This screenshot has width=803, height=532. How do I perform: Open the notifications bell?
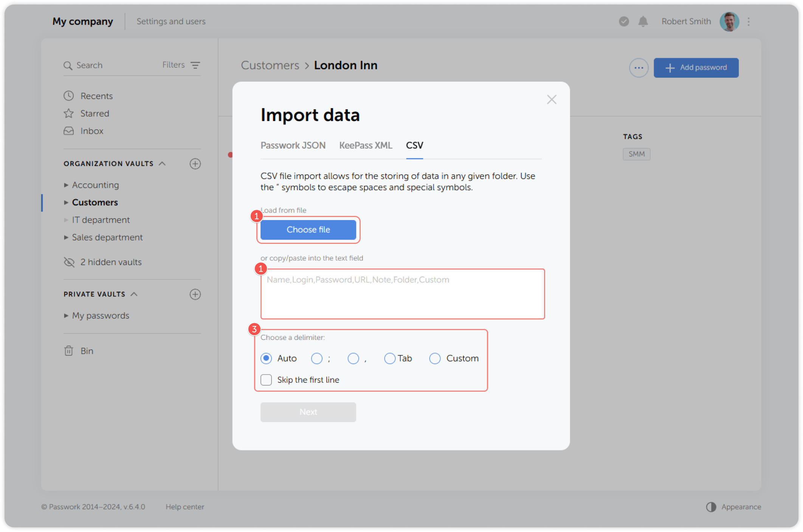pos(643,22)
